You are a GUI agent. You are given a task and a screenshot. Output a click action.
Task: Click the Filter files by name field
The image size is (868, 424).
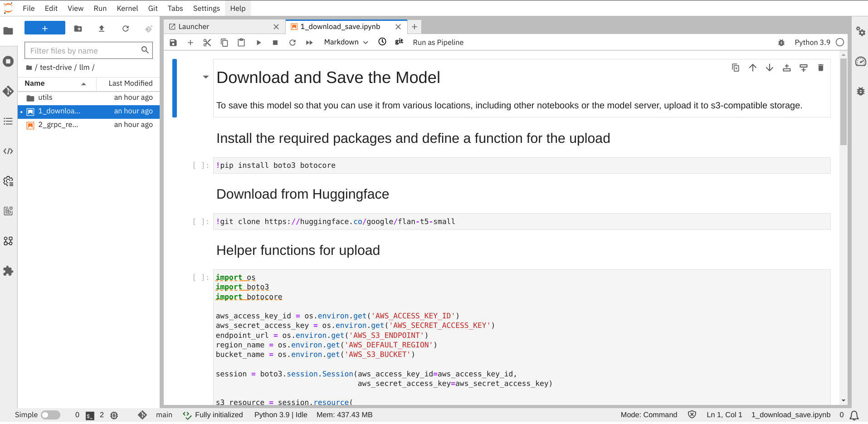coord(88,50)
